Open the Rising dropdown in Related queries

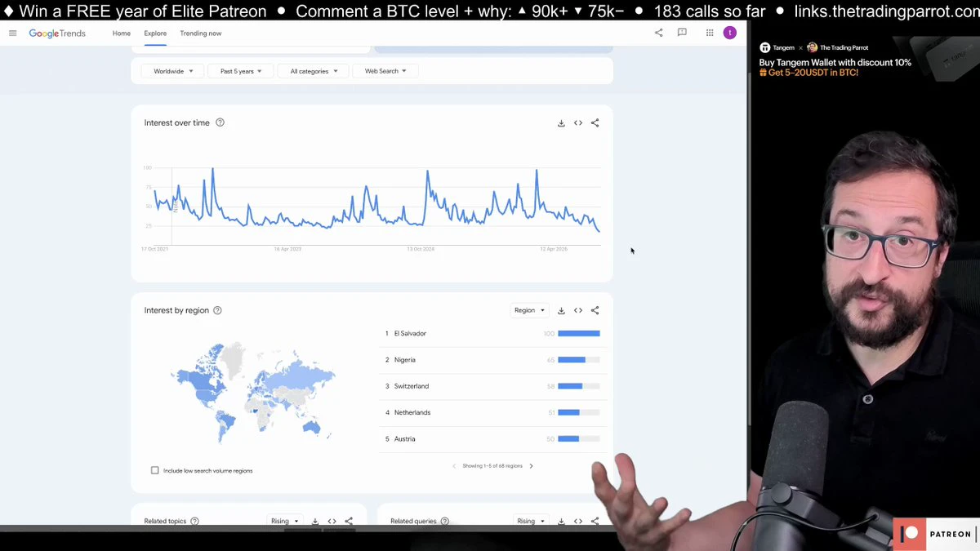(530, 521)
